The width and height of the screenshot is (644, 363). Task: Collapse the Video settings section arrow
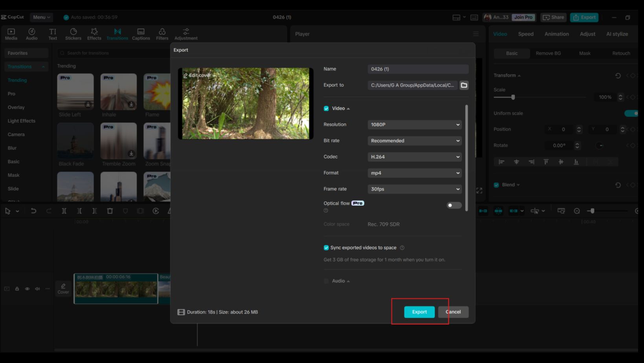coord(348,109)
